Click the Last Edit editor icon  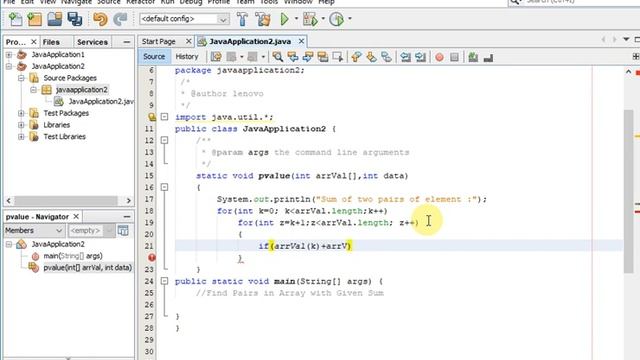pos(216,57)
